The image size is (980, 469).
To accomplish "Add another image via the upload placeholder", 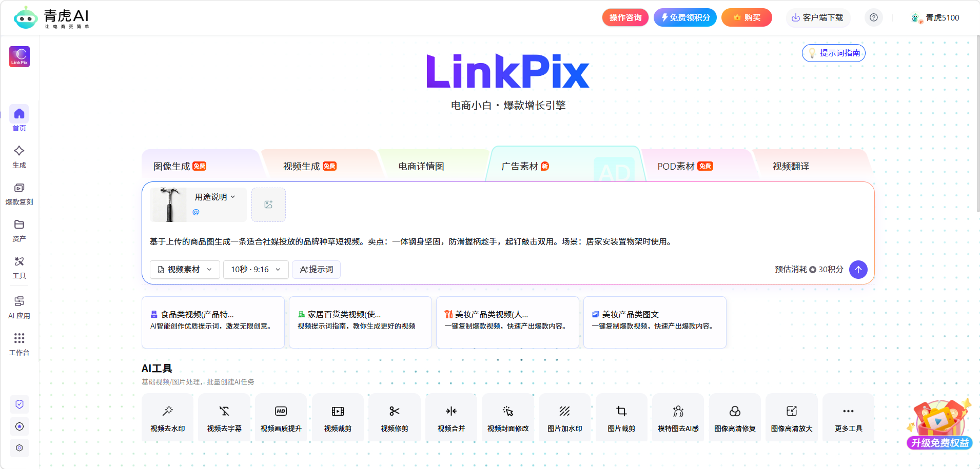I will (268, 205).
